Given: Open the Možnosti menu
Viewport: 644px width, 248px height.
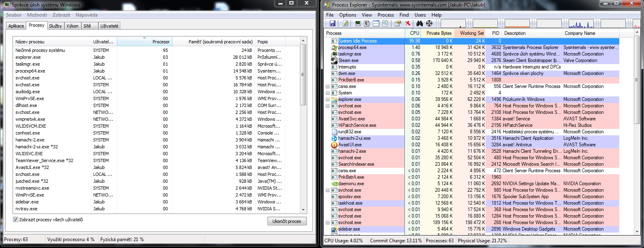Looking at the screenshot, I should pyautogui.click(x=37, y=15).
